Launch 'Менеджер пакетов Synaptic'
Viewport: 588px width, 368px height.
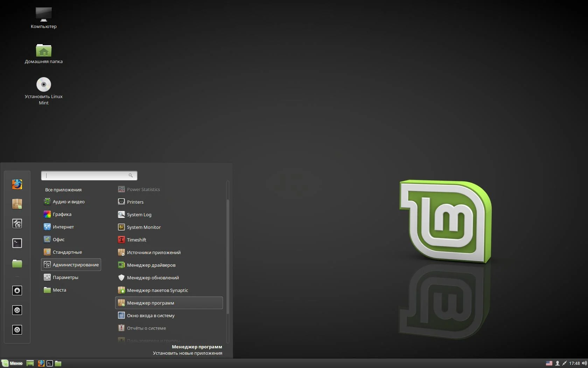(x=169, y=290)
